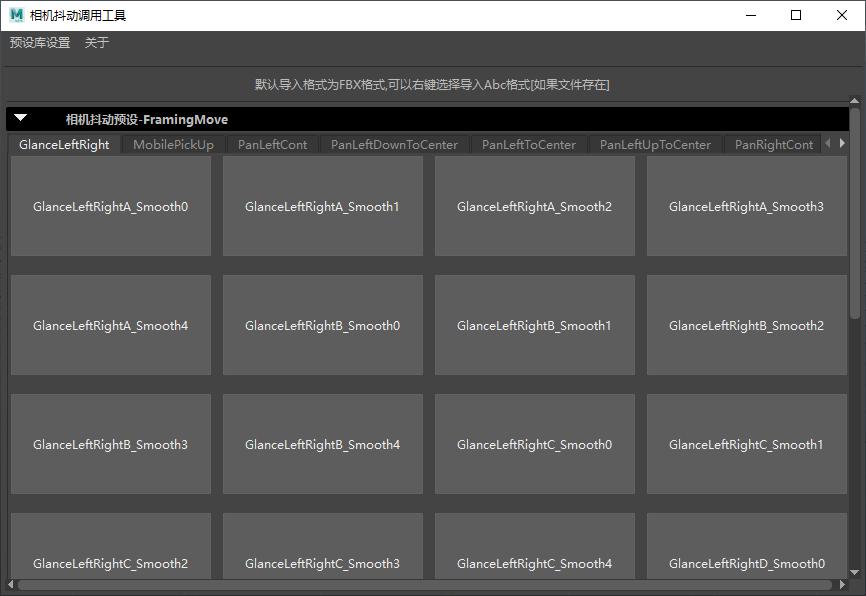Open the PanLeftDownToCenter tab
The width and height of the screenshot is (866, 596).
click(x=394, y=144)
